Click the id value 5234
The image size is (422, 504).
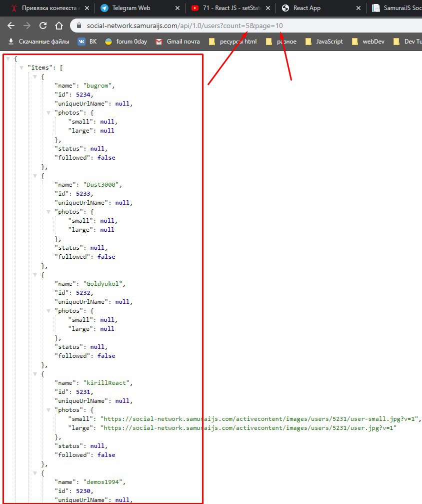[83, 95]
